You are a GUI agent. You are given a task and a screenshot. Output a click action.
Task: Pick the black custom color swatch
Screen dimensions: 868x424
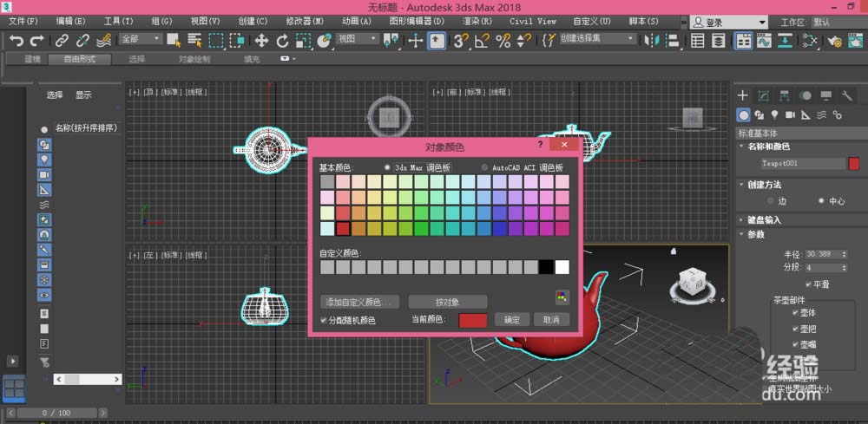point(546,268)
